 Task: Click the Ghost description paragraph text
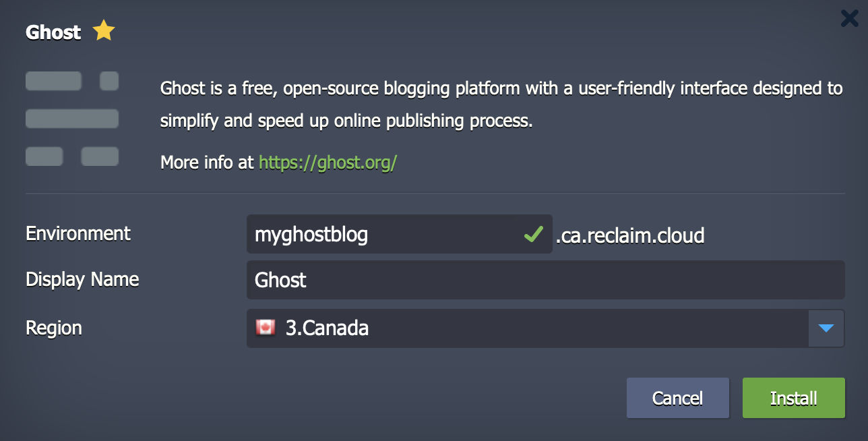[501, 105]
